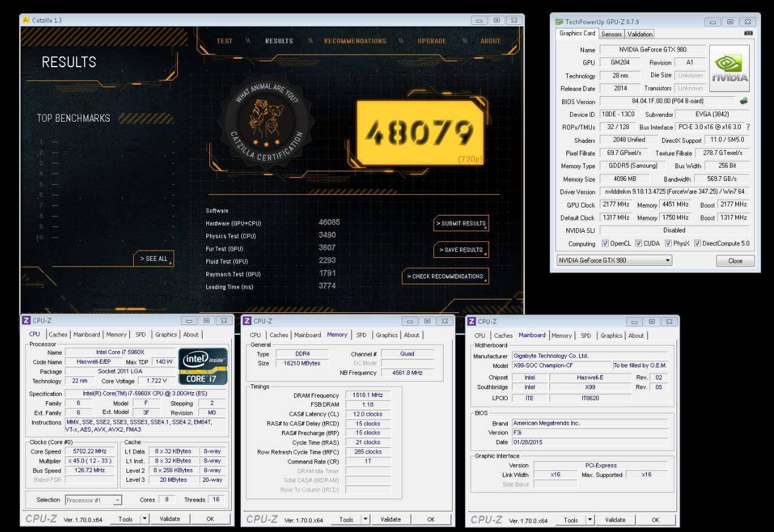
Task: Click the Intel Core i7 5960X name field
Action: click(119, 352)
